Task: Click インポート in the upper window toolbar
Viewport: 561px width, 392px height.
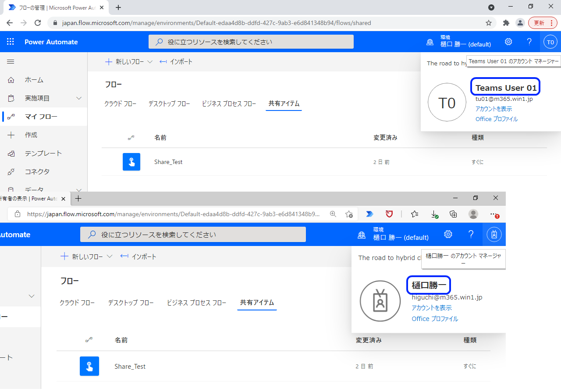Action: click(176, 62)
